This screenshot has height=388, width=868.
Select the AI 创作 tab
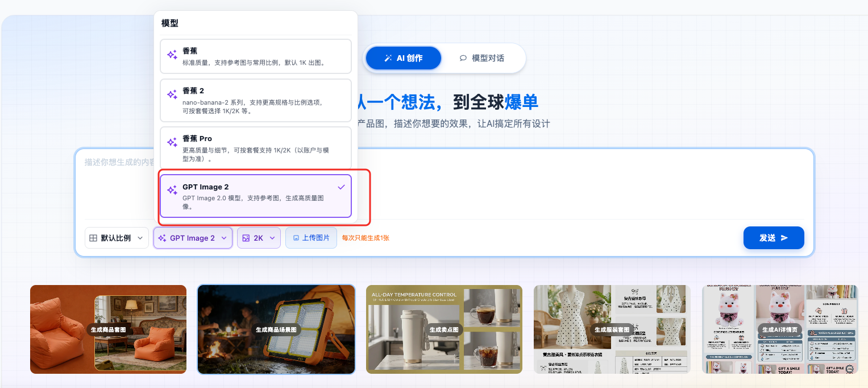click(x=403, y=57)
